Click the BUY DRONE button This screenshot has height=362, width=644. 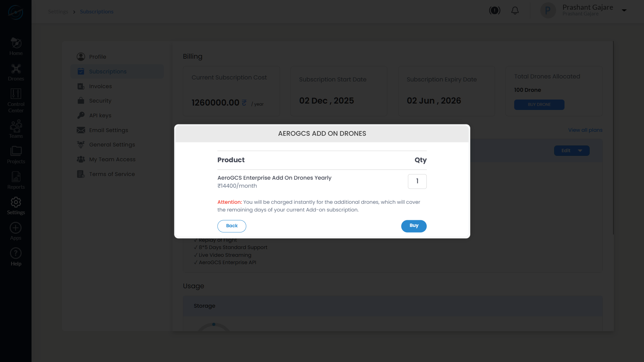[x=539, y=105]
